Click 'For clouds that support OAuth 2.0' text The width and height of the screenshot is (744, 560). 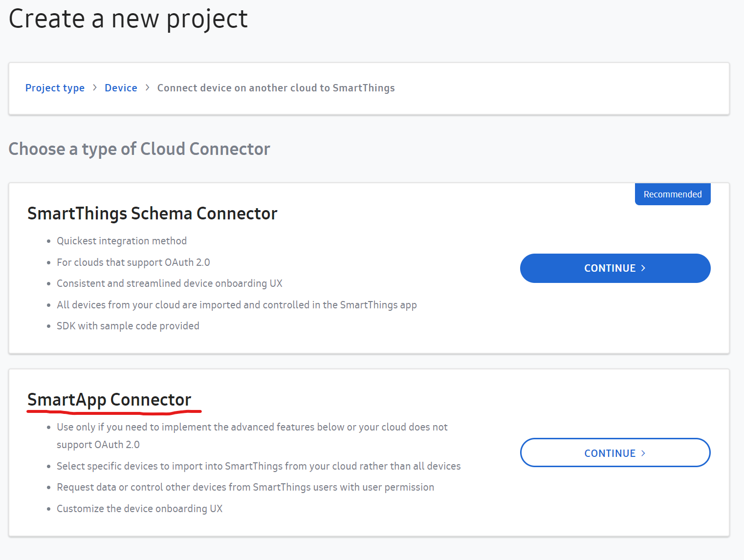click(133, 262)
